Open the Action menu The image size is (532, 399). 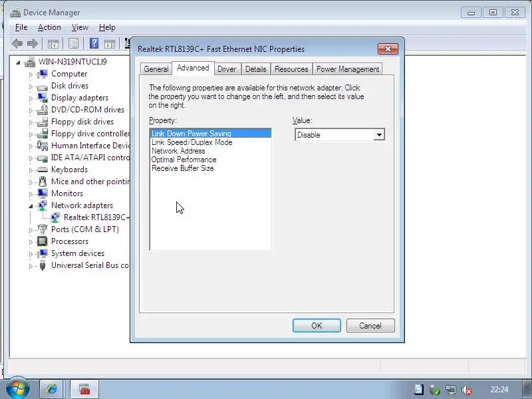pyautogui.click(x=49, y=27)
